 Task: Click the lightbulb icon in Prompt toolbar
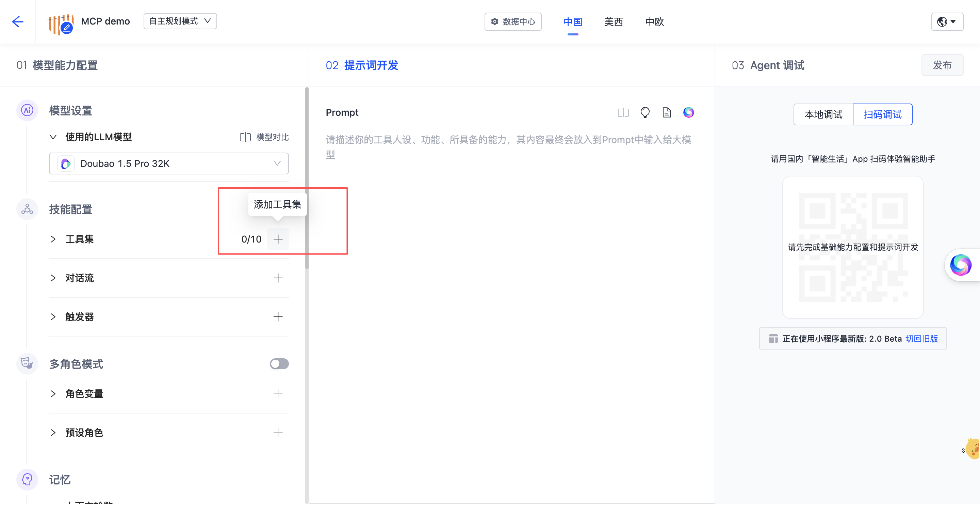click(645, 112)
